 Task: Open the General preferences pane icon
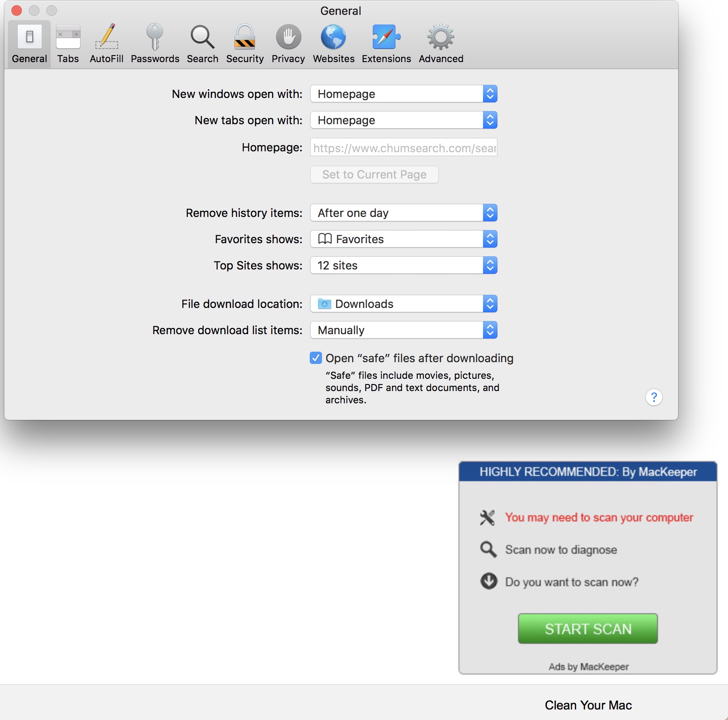29,37
